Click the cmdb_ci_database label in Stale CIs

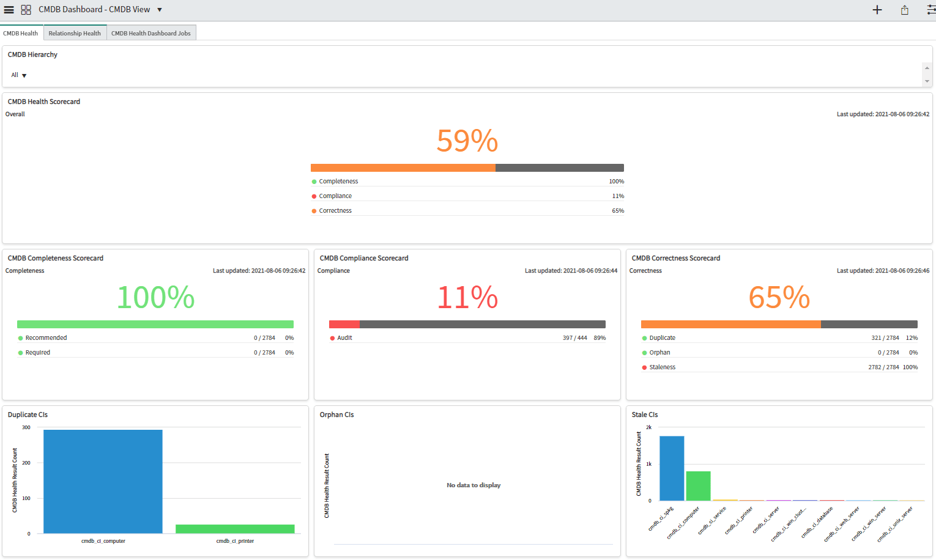(817, 522)
